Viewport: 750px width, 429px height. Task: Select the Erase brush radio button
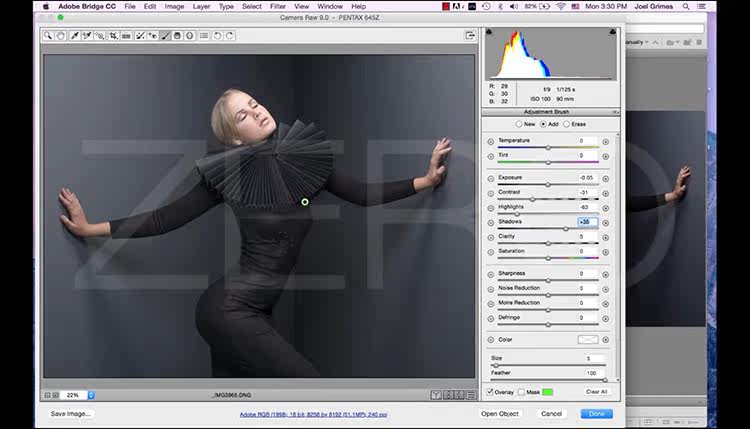566,124
